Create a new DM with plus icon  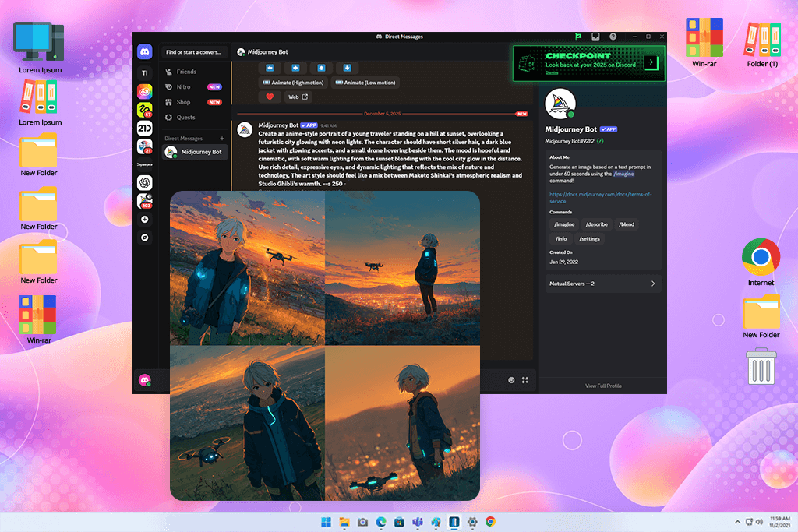[x=222, y=139]
